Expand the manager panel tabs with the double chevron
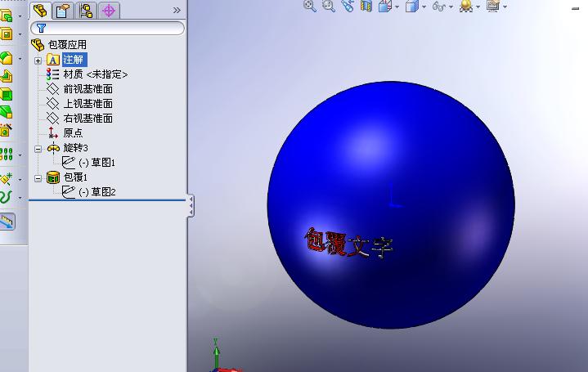 tap(177, 10)
